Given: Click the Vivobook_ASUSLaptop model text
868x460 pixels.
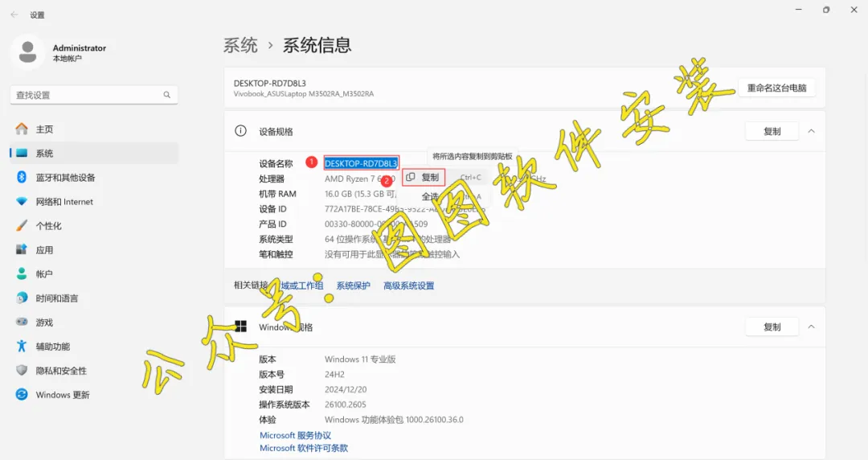Looking at the screenshot, I should (303, 93).
